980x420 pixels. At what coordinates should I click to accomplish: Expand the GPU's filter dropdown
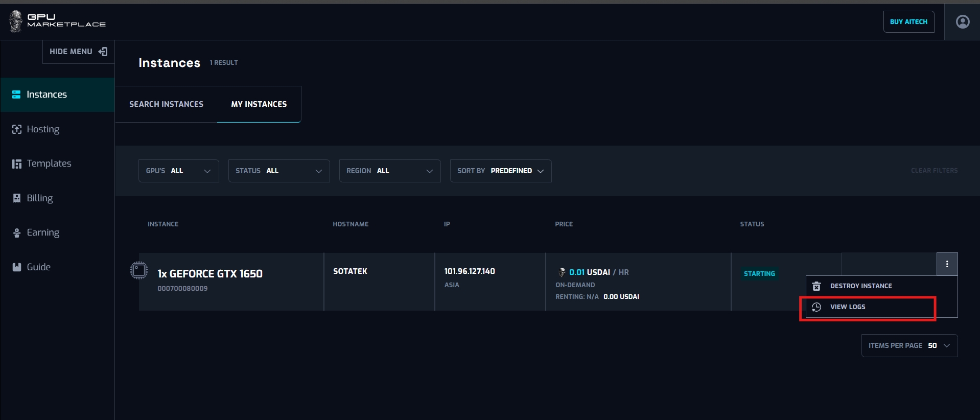point(178,171)
